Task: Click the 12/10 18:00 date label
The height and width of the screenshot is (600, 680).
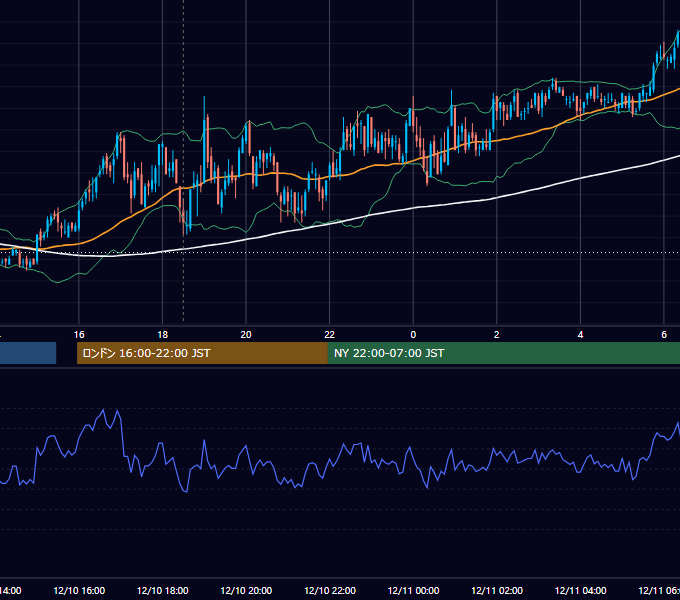Action: [x=163, y=590]
